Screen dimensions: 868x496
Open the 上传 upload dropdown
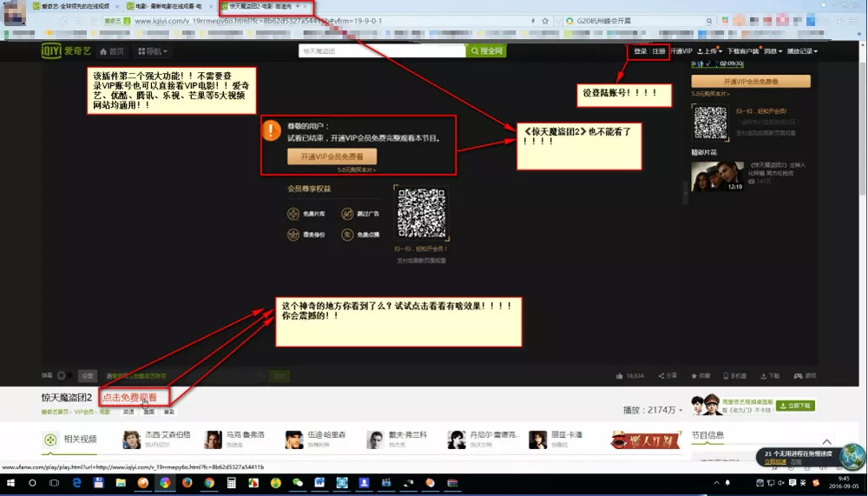click(x=708, y=51)
